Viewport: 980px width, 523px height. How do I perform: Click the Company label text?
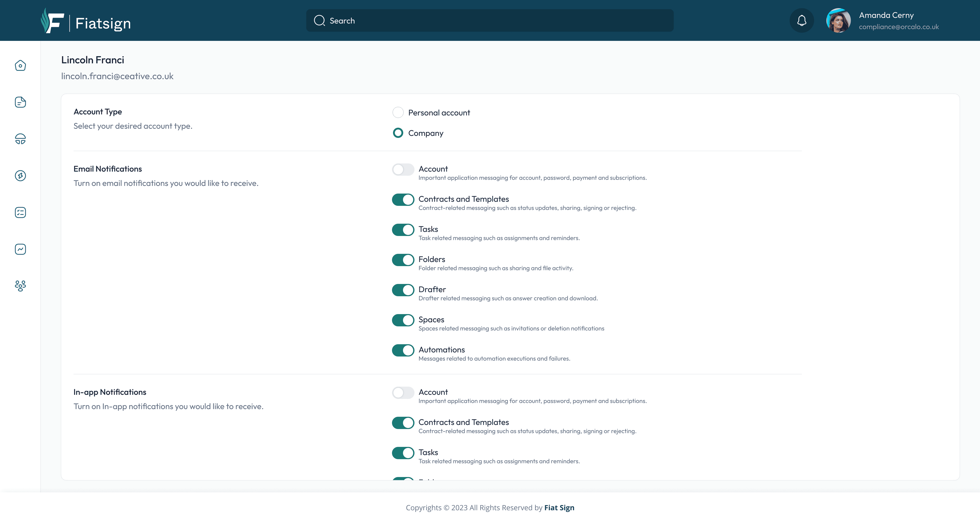click(426, 133)
